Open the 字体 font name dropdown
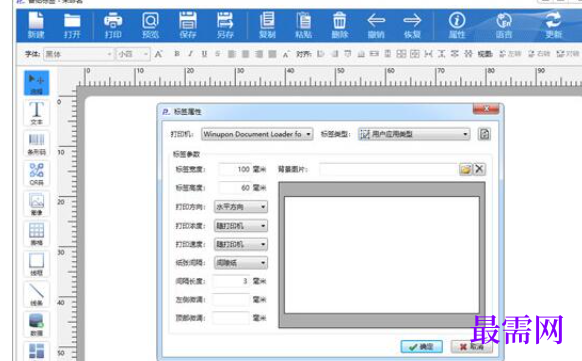The width and height of the screenshot is (582, 361). (x=78, y=54)
